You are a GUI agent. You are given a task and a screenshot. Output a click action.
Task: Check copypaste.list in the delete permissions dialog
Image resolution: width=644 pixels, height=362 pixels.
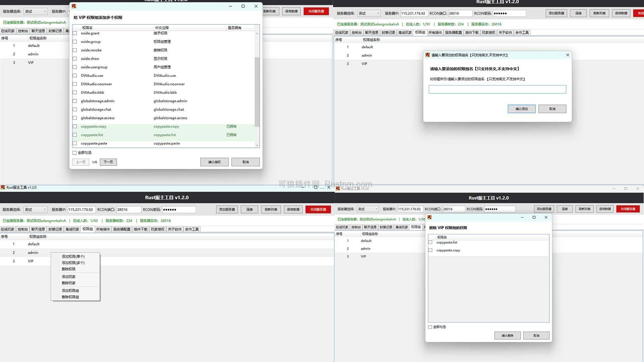pos(430,242)
